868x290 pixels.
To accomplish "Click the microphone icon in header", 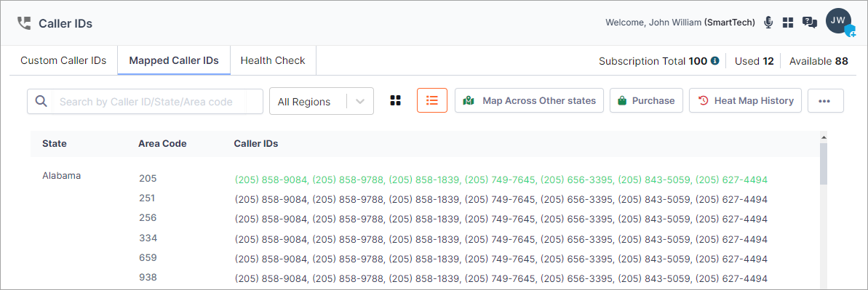I will pos(768,23).
